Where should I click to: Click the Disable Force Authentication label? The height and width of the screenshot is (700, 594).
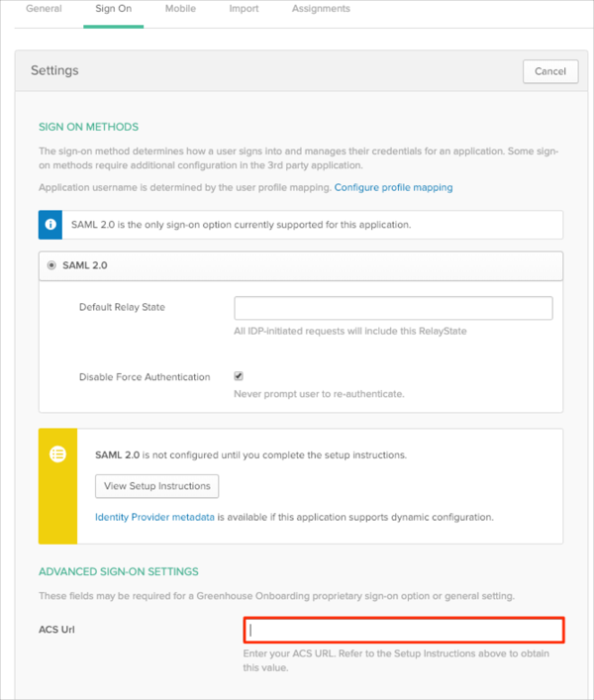[x=145, y=377]
